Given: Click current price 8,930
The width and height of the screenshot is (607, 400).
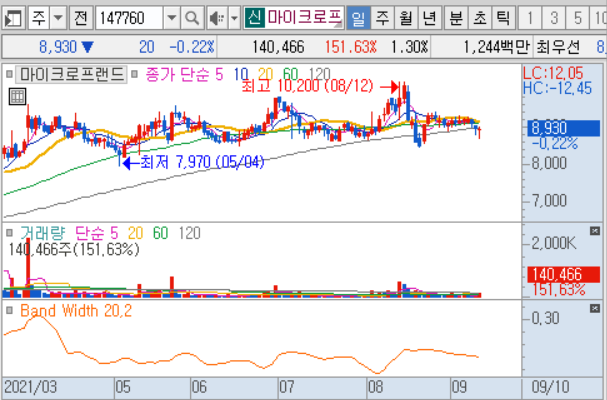Looking at the screenshot, I should [58, 47].
